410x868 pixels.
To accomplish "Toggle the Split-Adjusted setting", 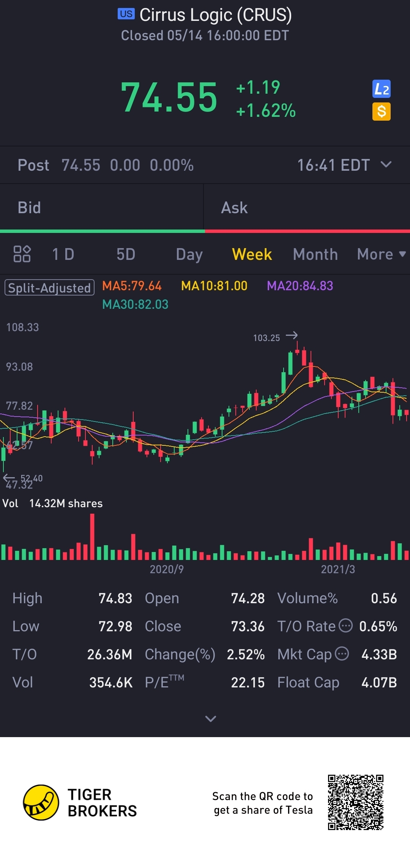I will [49, 288].
